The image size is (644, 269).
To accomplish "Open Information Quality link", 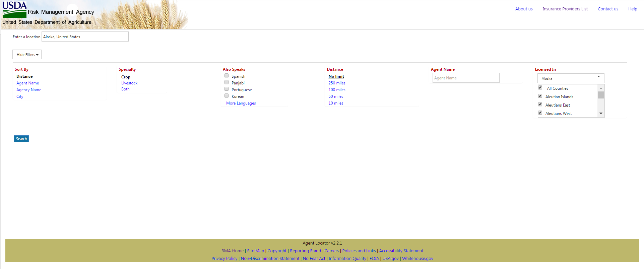I will [347, 259].
